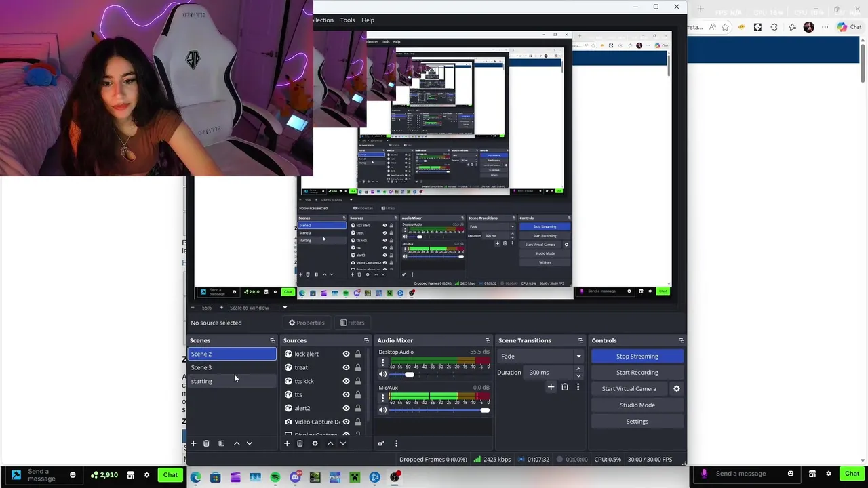
Task: Pop out the Scenes dock
Action: [x=273, y=340]
